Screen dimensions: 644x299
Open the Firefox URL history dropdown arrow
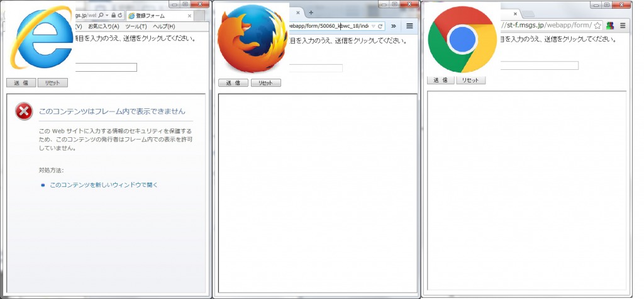tap(373, 26)
